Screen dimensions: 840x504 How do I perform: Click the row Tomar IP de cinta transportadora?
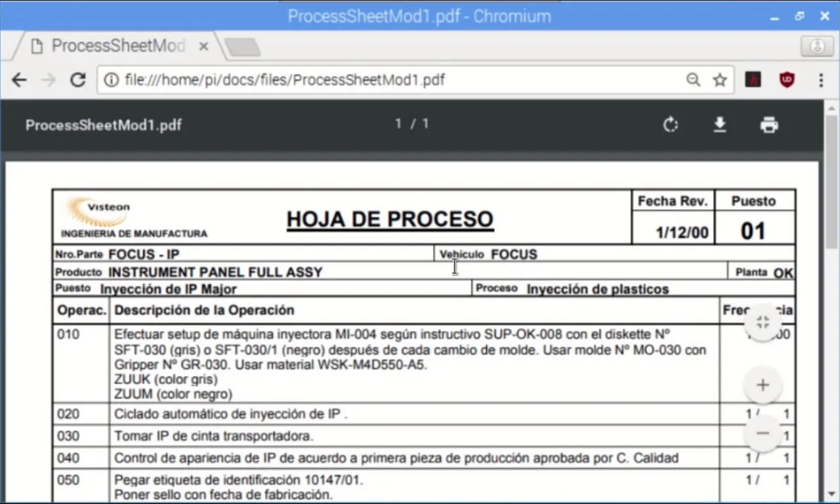click(214, 436)
